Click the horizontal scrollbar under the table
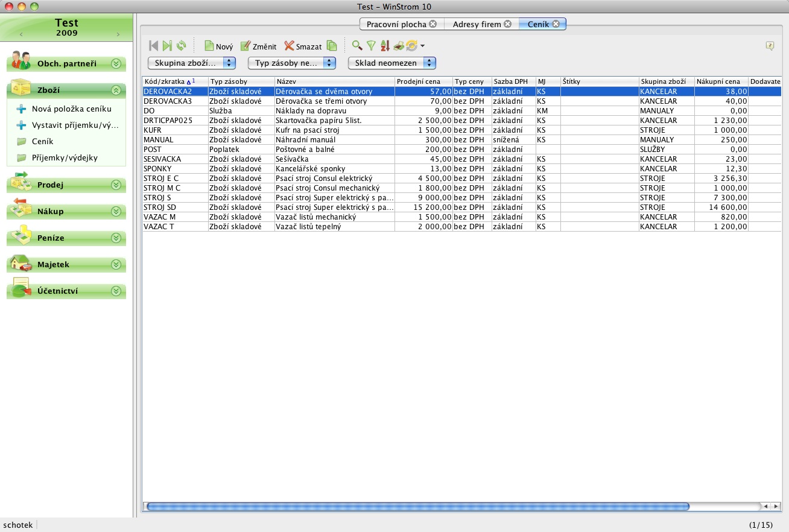 pos(417,507)
